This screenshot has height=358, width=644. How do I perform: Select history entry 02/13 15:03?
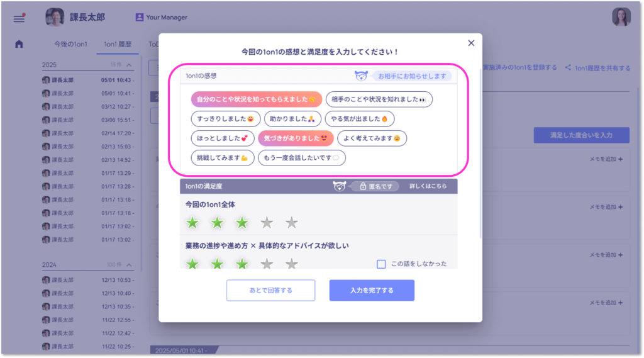coord(88,147)
